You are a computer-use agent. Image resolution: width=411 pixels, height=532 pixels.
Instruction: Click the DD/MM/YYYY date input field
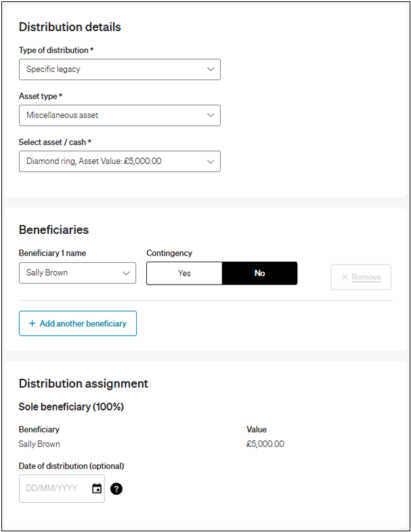[x=54, y=489]
